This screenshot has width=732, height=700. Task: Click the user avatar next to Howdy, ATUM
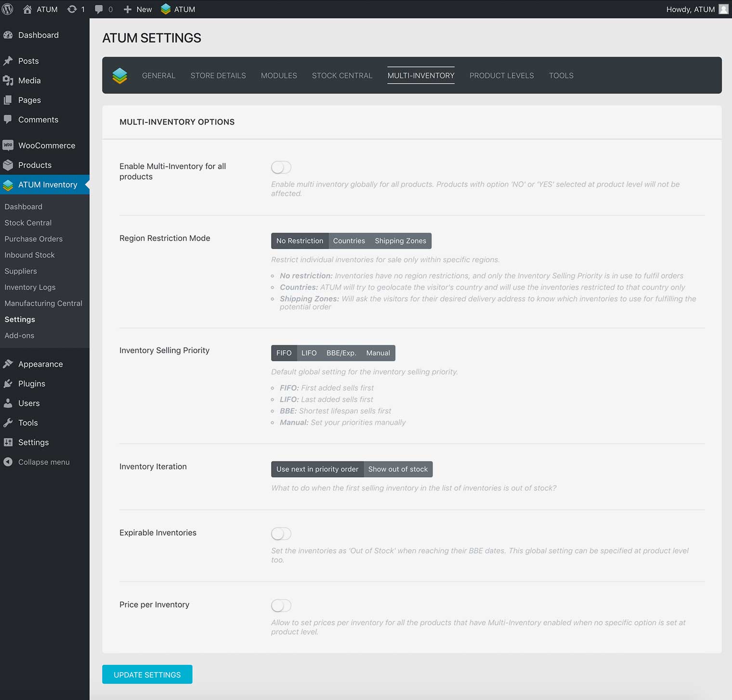tap(723, 9)
